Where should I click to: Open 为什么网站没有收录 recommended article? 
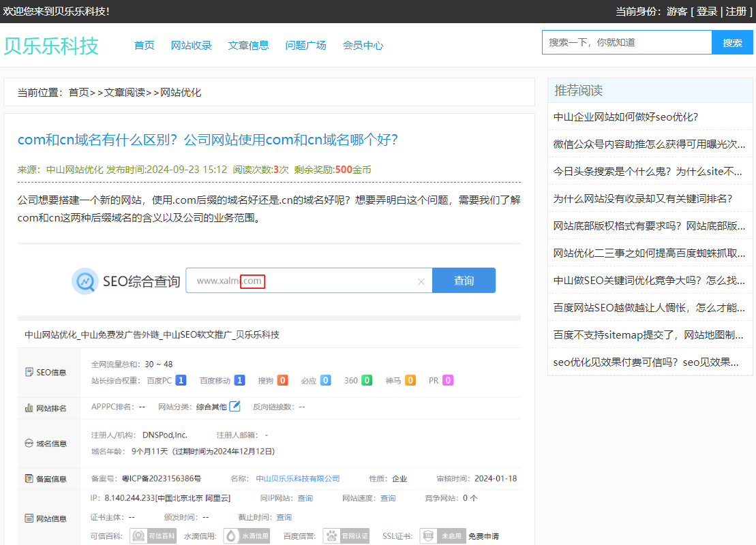[643, 198]
